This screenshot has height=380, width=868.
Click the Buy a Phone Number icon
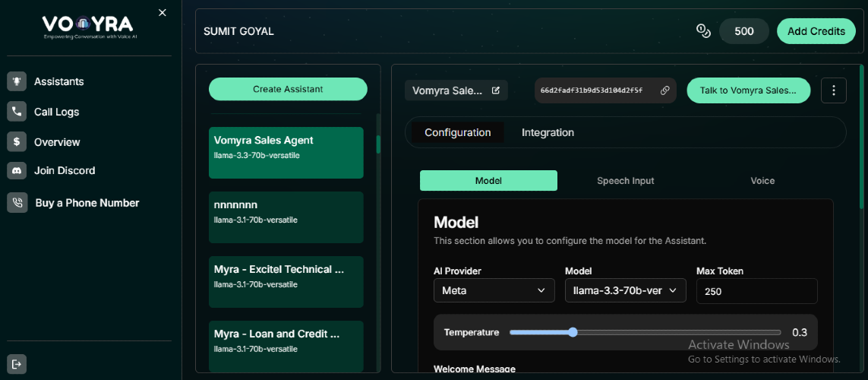(17, 203)
